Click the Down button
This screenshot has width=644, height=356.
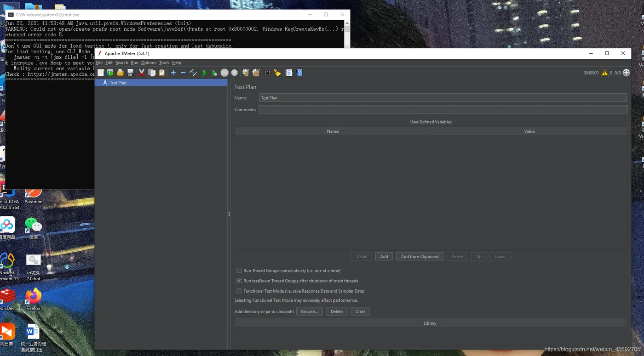point(500,256)
